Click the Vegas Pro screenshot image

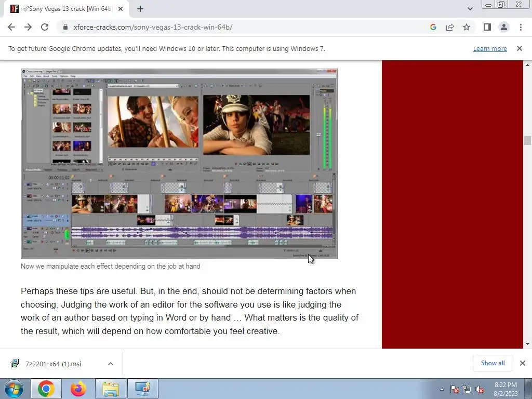(x=179, y=164)
